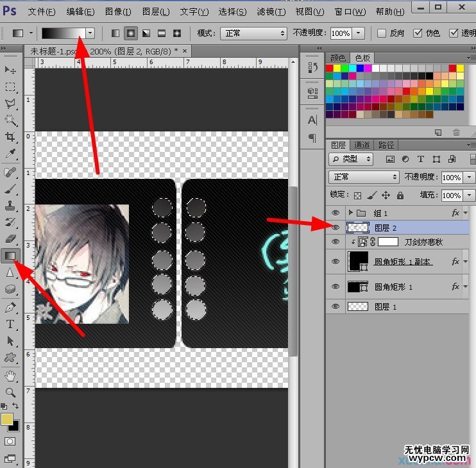Select the Sponge tool
Image resolution: width=476 pixels, height=468 pixels.
click(10, 289)
